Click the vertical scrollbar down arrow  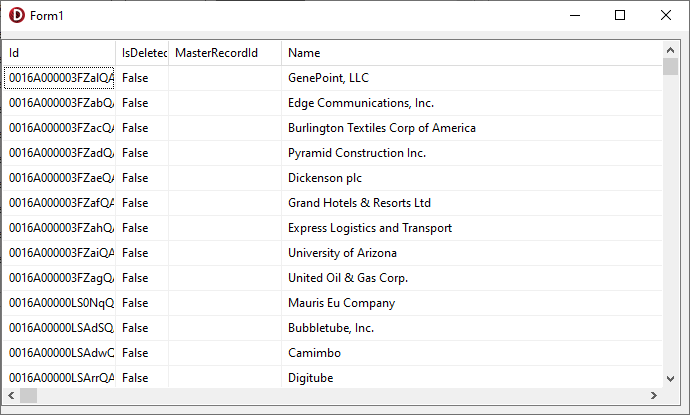pos(670,379)
